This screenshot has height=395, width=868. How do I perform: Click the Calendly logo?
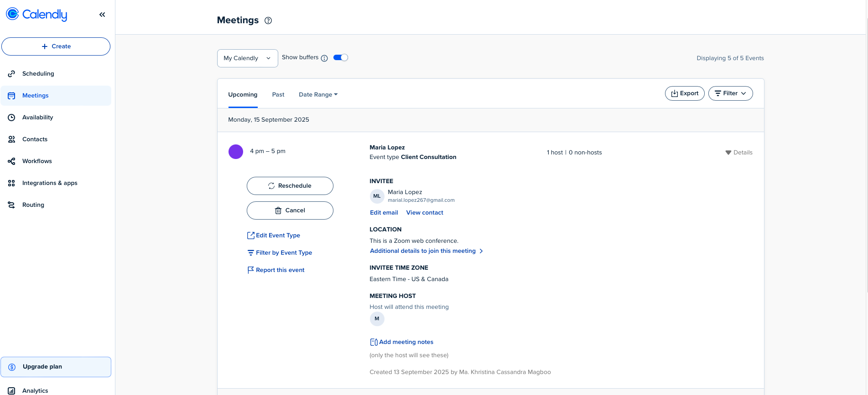37,15
